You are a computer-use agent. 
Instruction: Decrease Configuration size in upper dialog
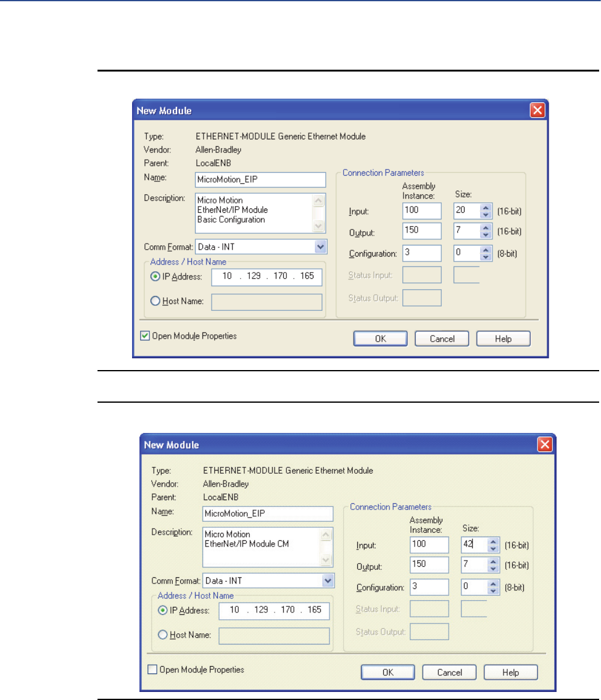[486, 257]
